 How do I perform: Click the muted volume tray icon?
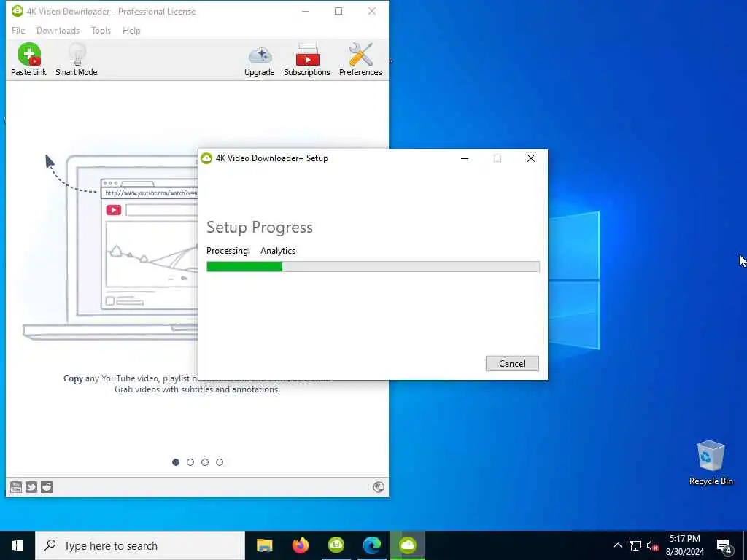[x=652, y=545]
